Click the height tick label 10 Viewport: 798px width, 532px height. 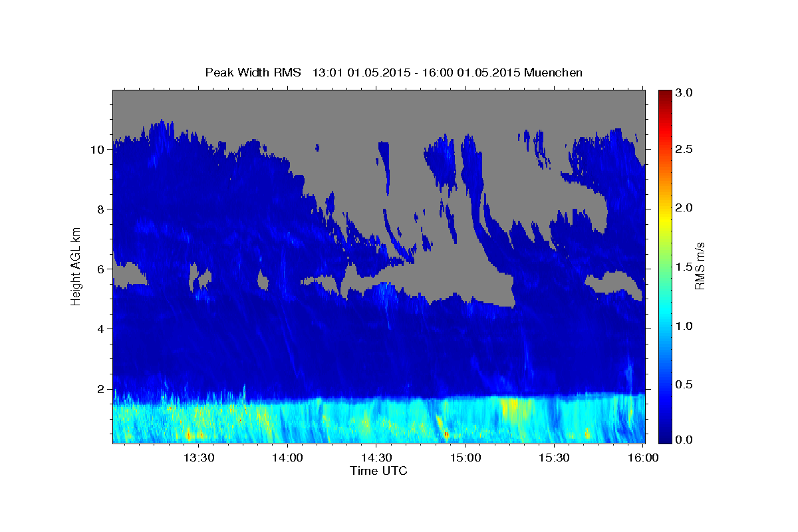[99, 149]
